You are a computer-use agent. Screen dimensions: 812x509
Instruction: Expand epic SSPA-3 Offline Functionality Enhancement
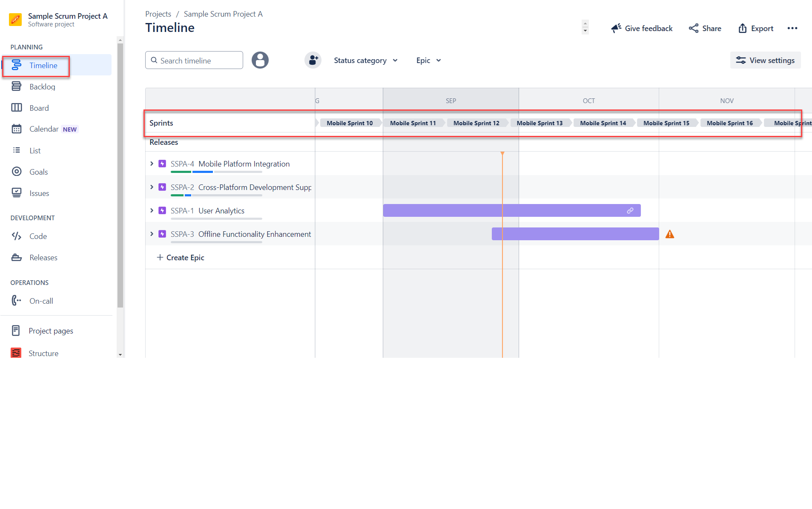coord(152,234)
